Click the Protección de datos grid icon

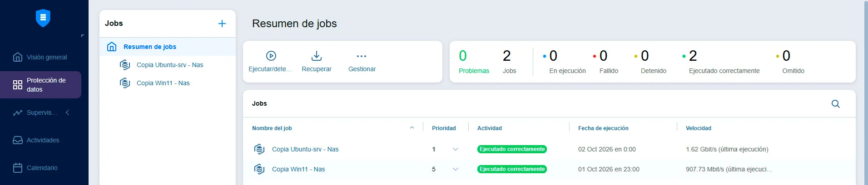[18, 85]
